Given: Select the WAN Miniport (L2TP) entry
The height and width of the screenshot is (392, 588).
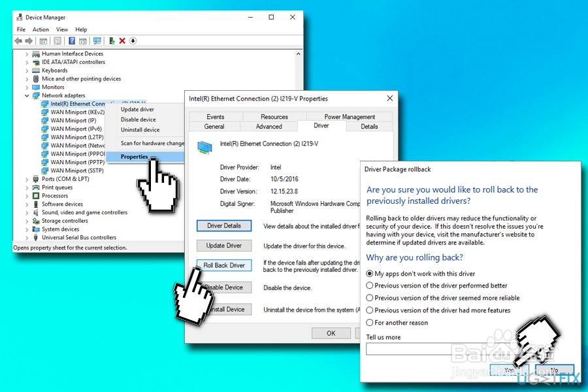Looking at the screenshot, I should [77, 137].
